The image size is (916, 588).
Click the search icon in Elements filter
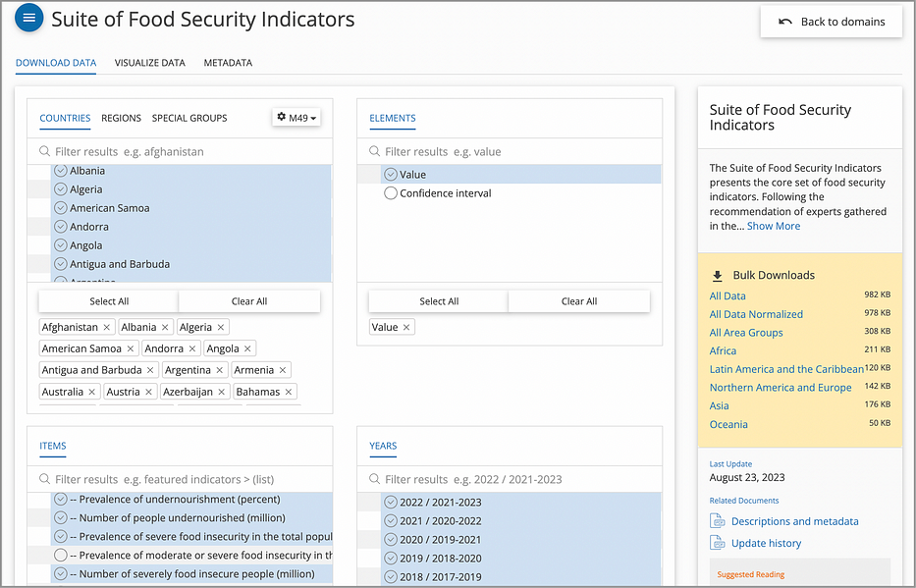tap(374, 152)
